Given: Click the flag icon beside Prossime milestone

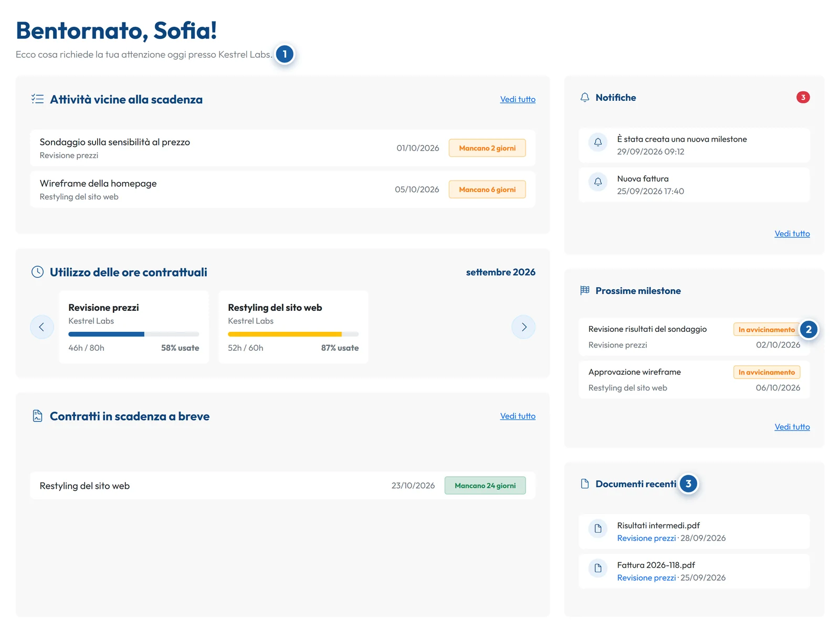Looking at the screenshot, I should 585,290.
